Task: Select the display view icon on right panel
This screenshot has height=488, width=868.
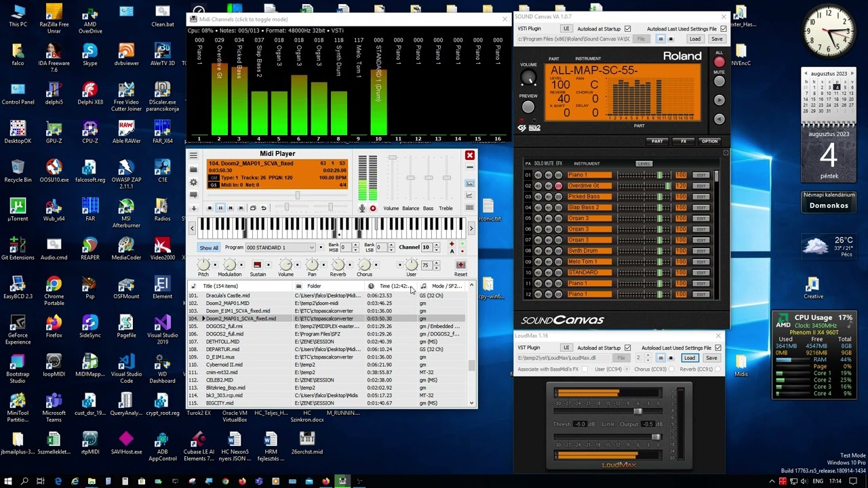Action: tap(469, 184)
